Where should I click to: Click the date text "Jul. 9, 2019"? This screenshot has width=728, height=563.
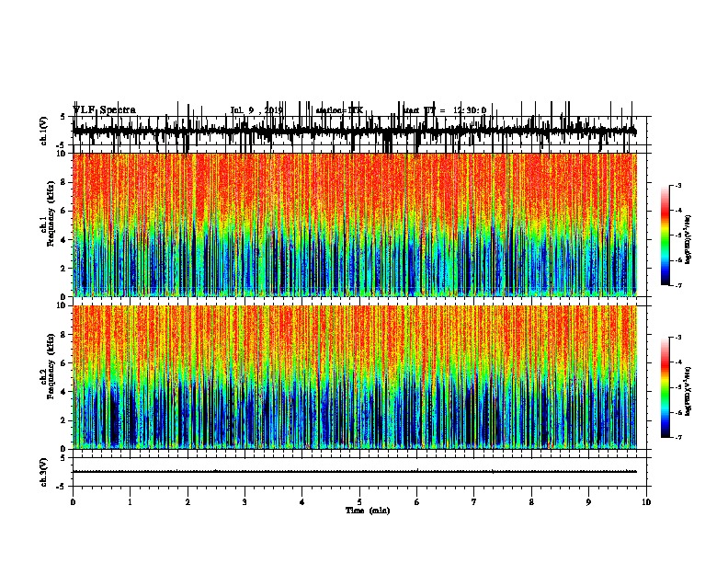coord(256,110)
